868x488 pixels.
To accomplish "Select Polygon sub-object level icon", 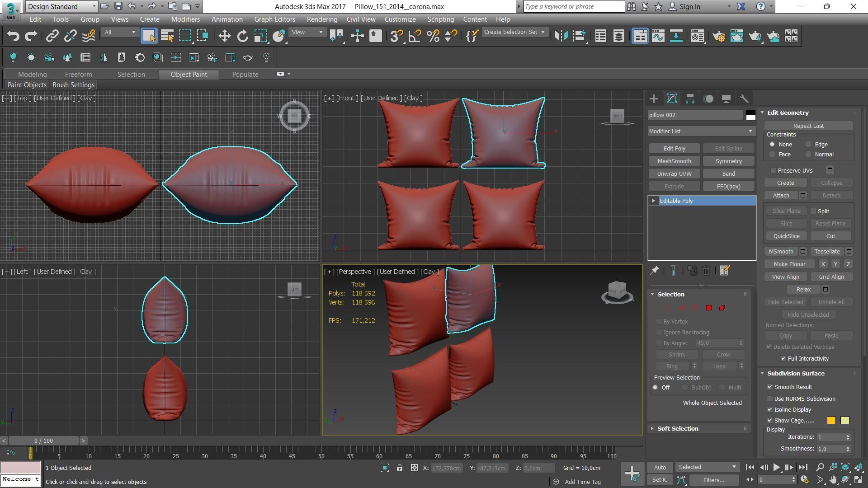I will point(709,308).
